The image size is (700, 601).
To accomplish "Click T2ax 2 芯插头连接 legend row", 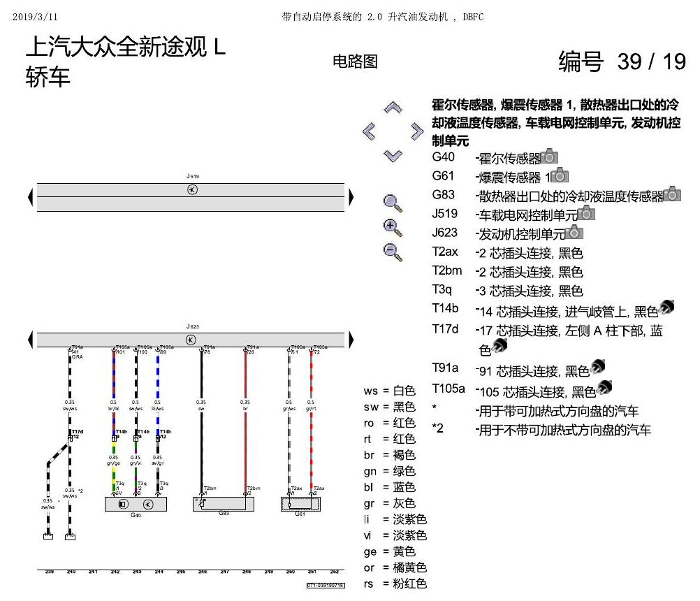I will 507,253.
